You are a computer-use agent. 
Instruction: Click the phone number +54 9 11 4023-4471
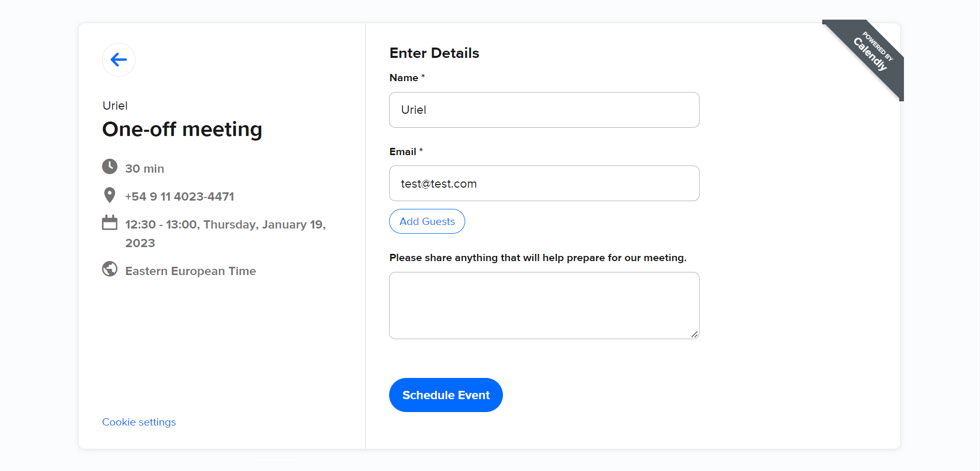[x=180, y=196]
